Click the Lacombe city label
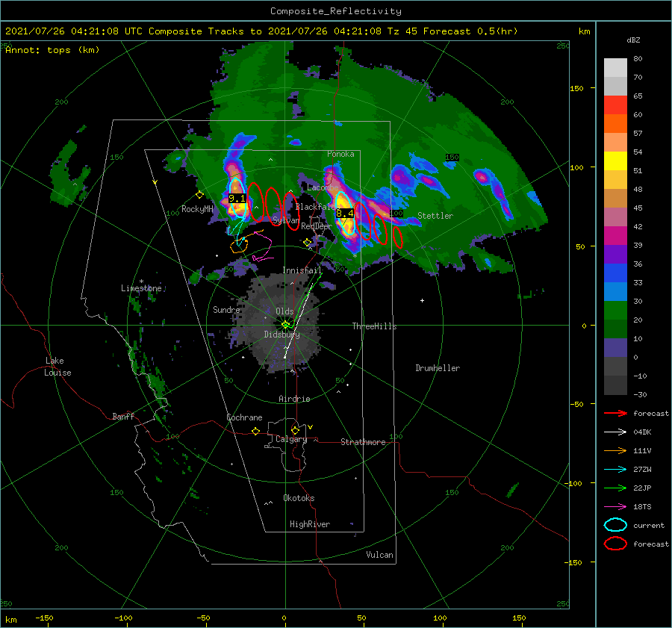The width and height of the screenshot is (672, 628). (323, 187)
